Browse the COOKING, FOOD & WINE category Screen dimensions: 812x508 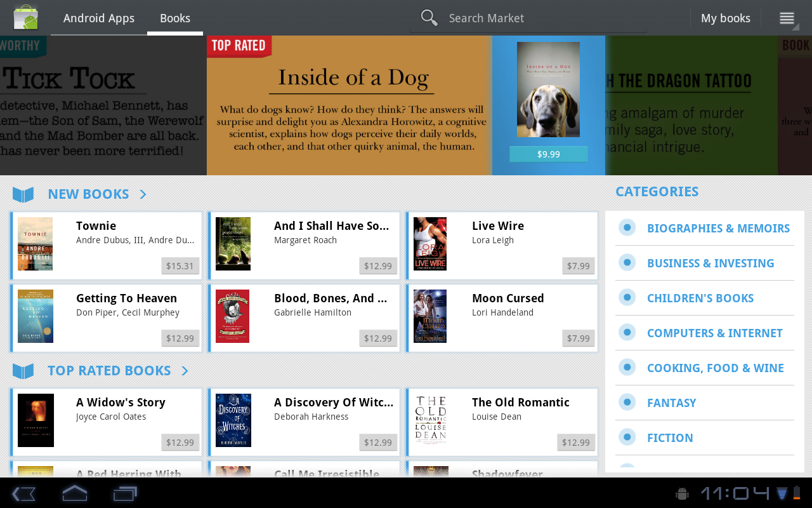coord(715,367)
